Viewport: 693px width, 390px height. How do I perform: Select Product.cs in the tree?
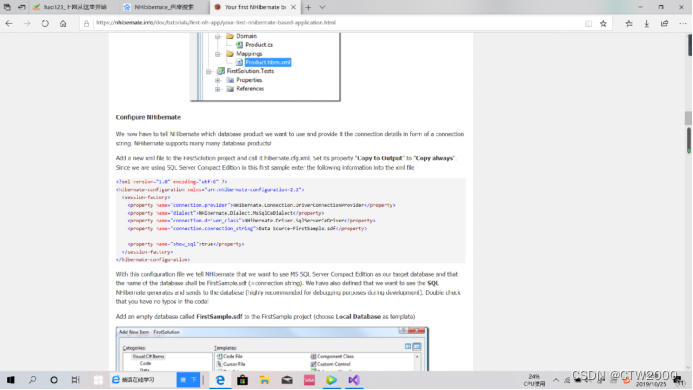click(259, 45)
